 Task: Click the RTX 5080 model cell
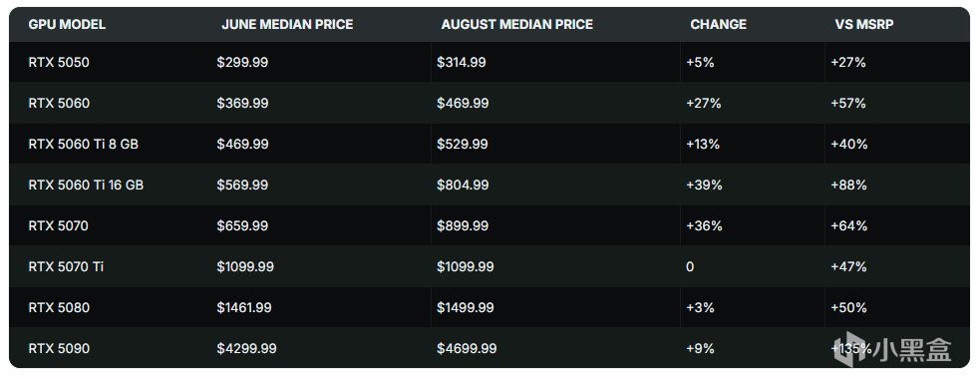pyautogui.click(x=59, y=308)
